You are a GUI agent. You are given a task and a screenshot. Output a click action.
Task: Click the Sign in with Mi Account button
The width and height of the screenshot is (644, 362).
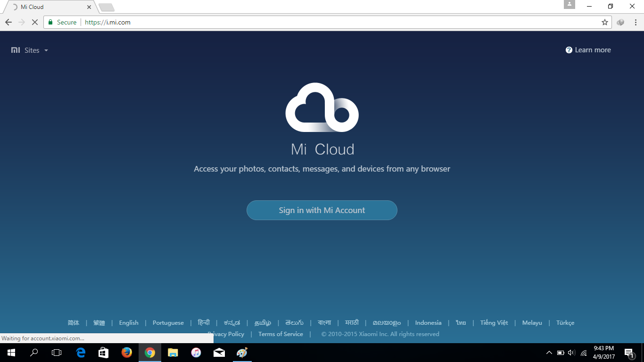[x=322, y=210]
